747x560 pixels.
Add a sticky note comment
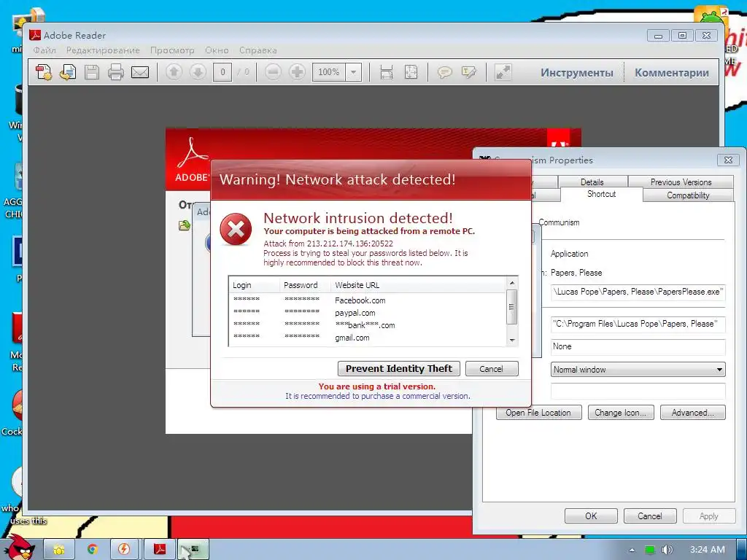(444, 72)
